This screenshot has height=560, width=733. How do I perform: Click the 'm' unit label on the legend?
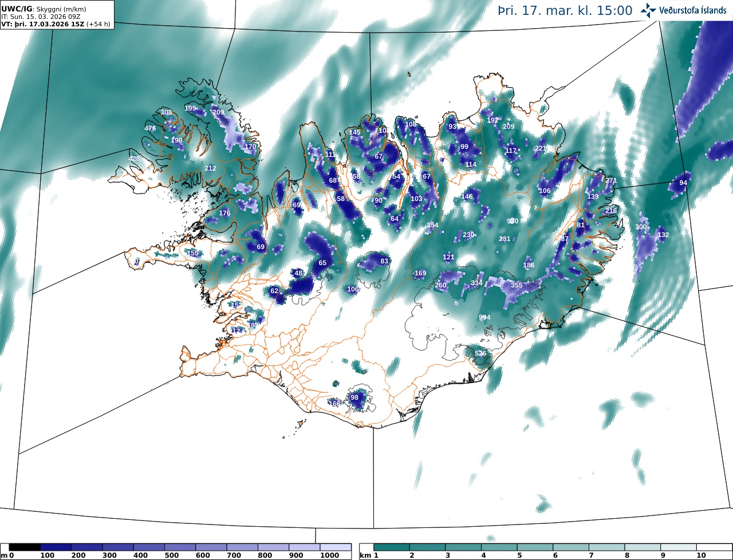(x=3, y=555)
